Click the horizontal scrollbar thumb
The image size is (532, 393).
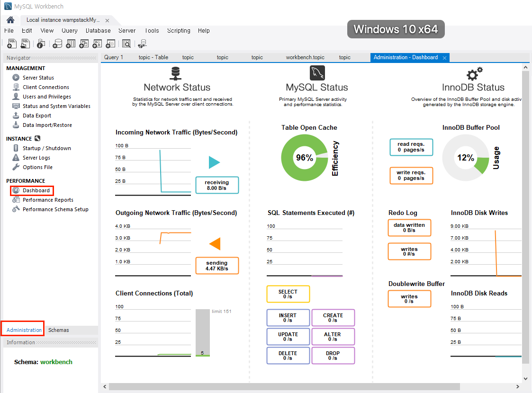[284, 386]
